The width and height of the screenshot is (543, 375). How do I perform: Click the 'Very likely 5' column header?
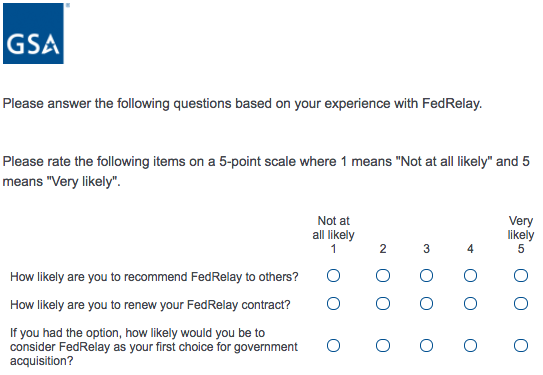pos(521,235)
